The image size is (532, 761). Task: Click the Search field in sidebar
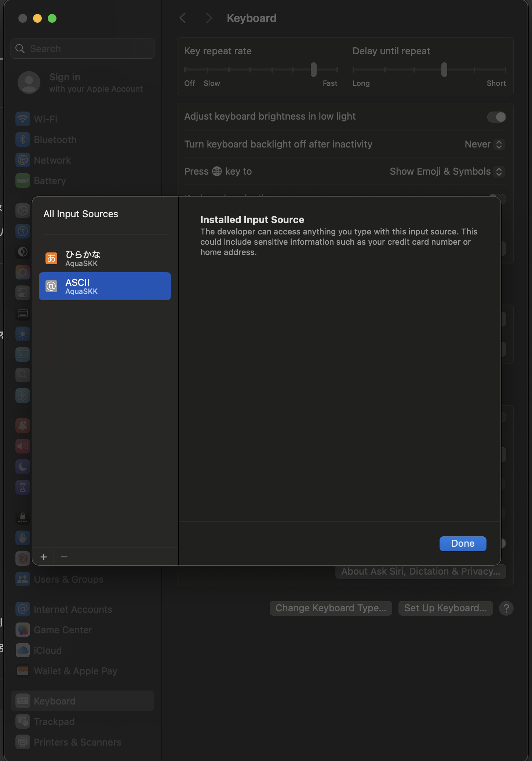tap(83, 48)
